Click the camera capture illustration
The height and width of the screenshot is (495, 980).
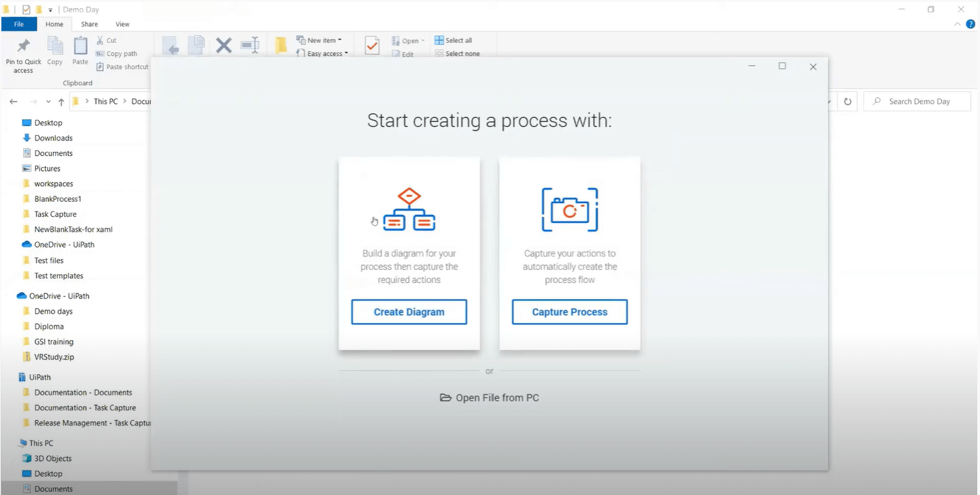[570, 210]
